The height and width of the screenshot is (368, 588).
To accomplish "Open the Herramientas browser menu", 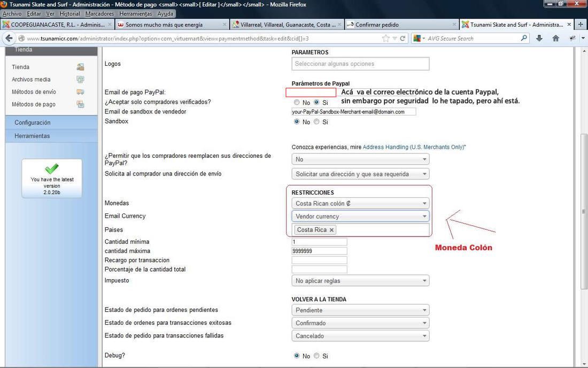I will pos(136,13).
